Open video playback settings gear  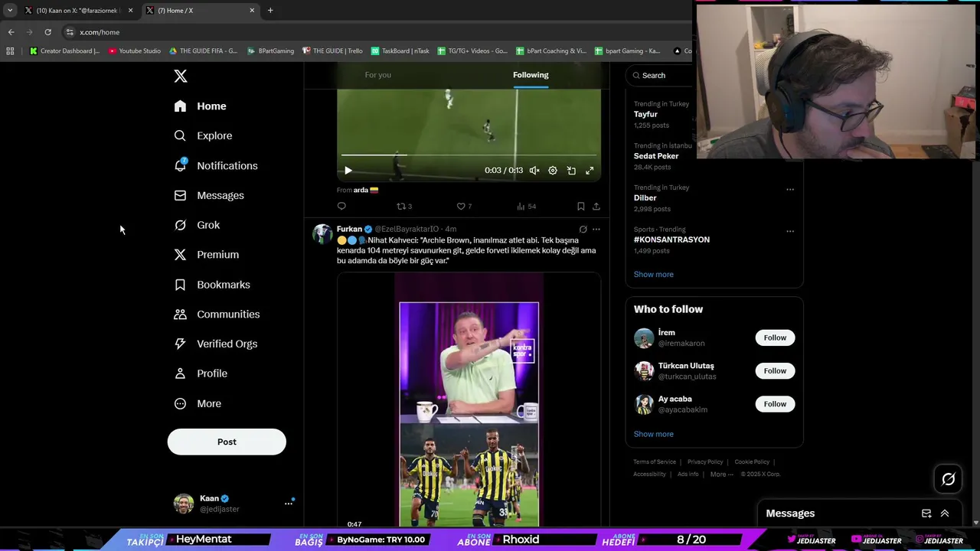553,171
